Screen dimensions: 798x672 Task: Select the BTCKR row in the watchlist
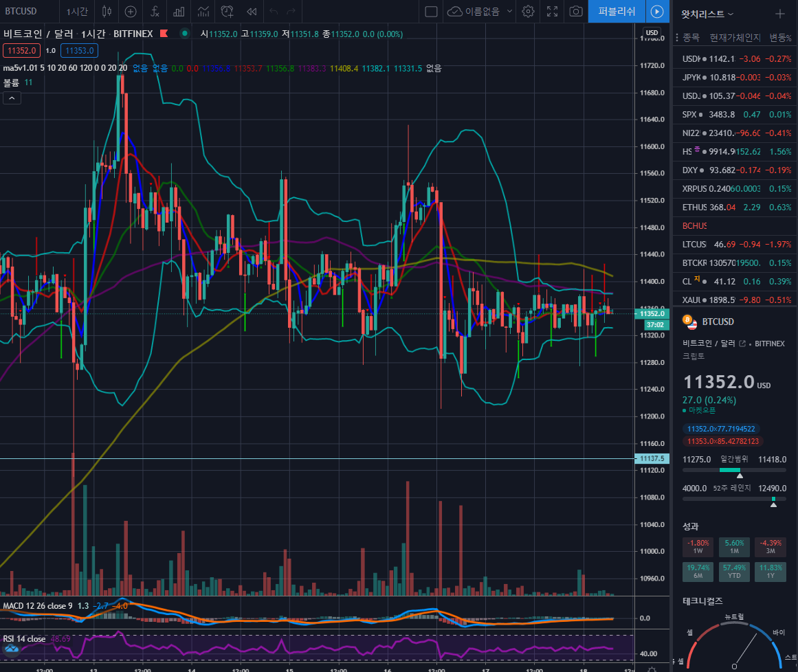[x=735, y=263]
